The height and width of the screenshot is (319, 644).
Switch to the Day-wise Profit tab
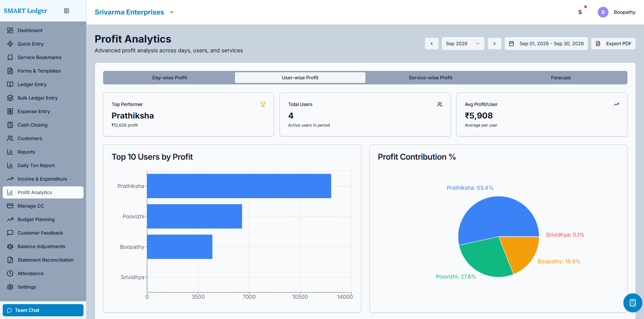[x=170, y=78]
